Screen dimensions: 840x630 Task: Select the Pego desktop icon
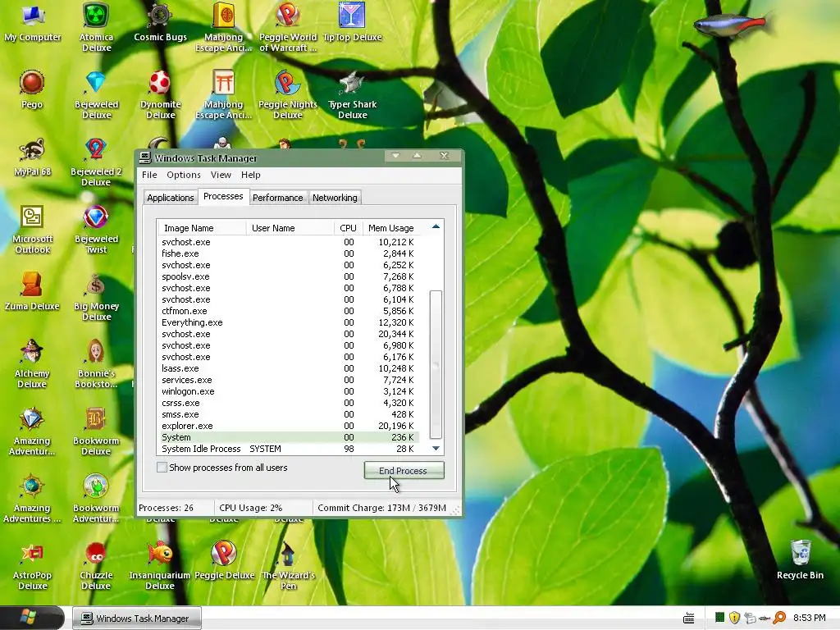point(32,89)
